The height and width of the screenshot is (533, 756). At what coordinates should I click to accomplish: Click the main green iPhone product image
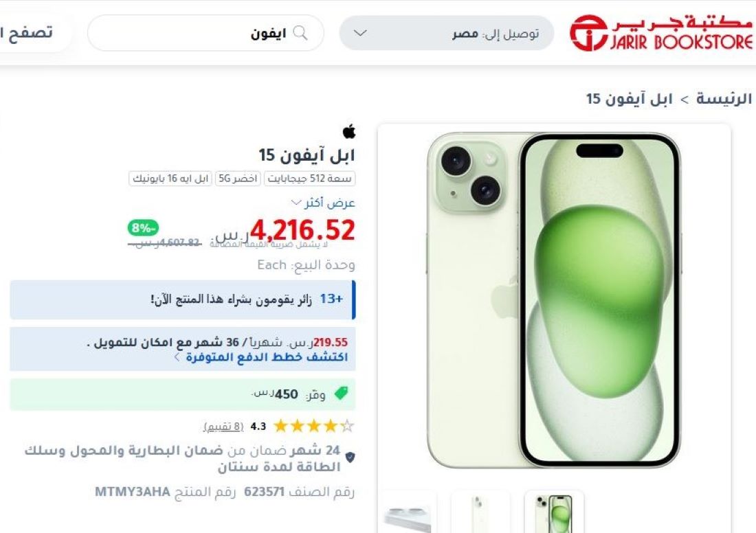pyautogui.click(x=554, y=300)
